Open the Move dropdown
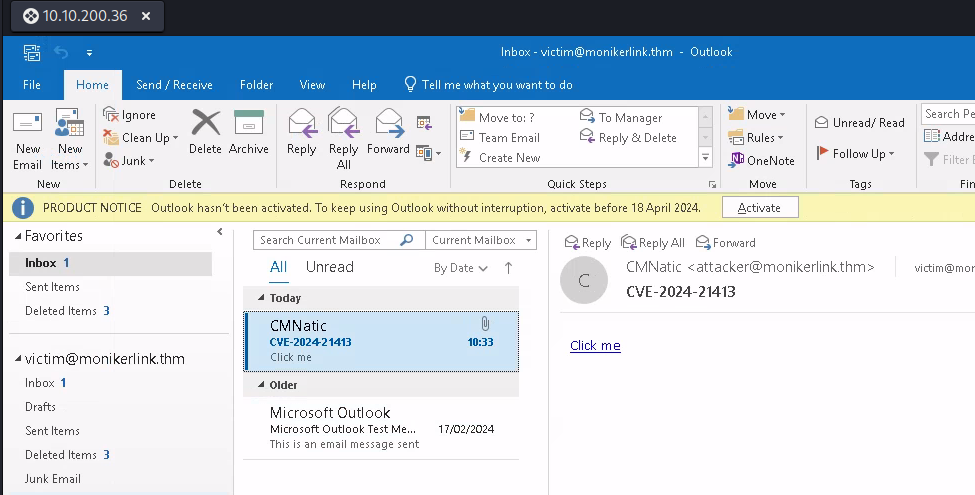The image size is (975, 495). point(757,114)
